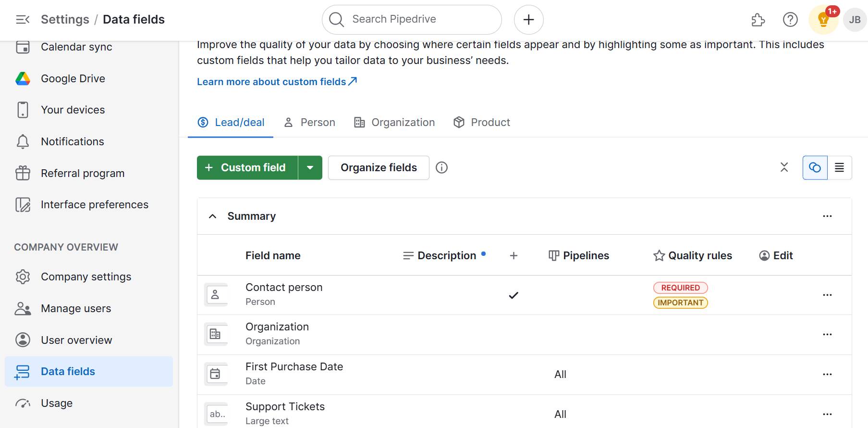Open more options for Contact person
This screenshot has width=868, height=428.
coord(827,295)
